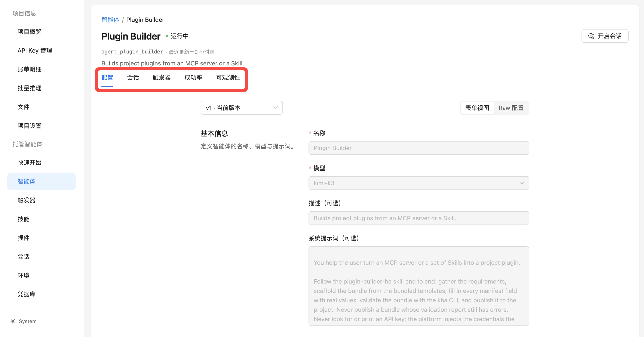644x337 pixels.
Task: Select 智能体 in the sidebar
Action: [41, 181]
